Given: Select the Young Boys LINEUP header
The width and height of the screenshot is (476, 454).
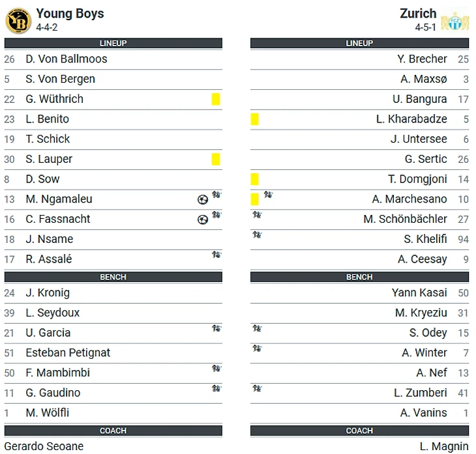Looking at the screenshot, I should point(113,44).
